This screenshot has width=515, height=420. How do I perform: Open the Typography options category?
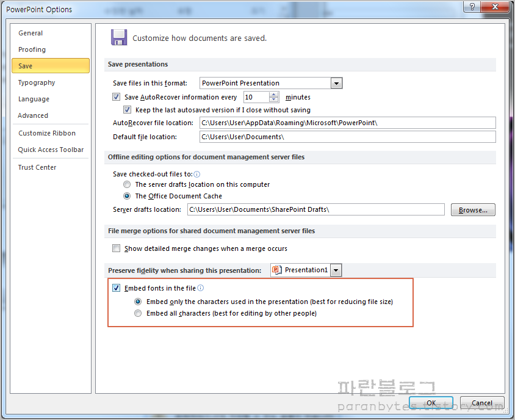(51, 82)
